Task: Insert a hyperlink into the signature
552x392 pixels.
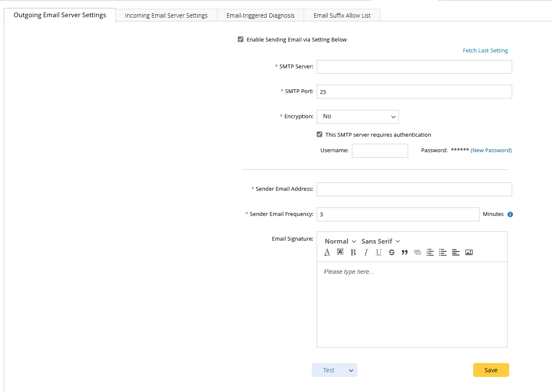Action: pyautogui.click(x=417, y=252)
